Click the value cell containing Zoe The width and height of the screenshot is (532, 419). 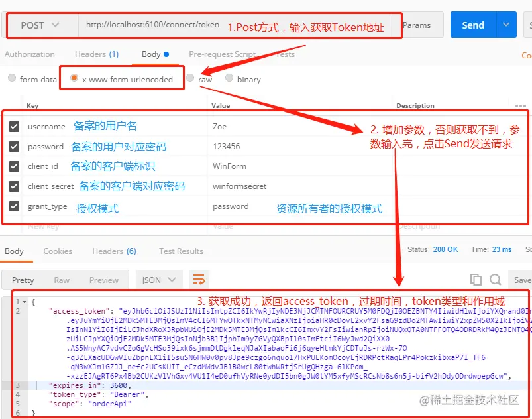[x=299, y=127]
